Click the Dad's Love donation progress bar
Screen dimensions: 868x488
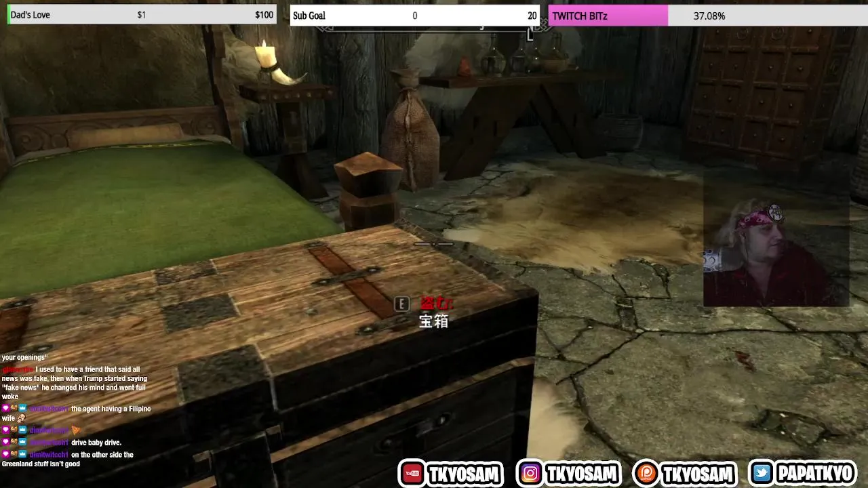(x=142, y=15)
